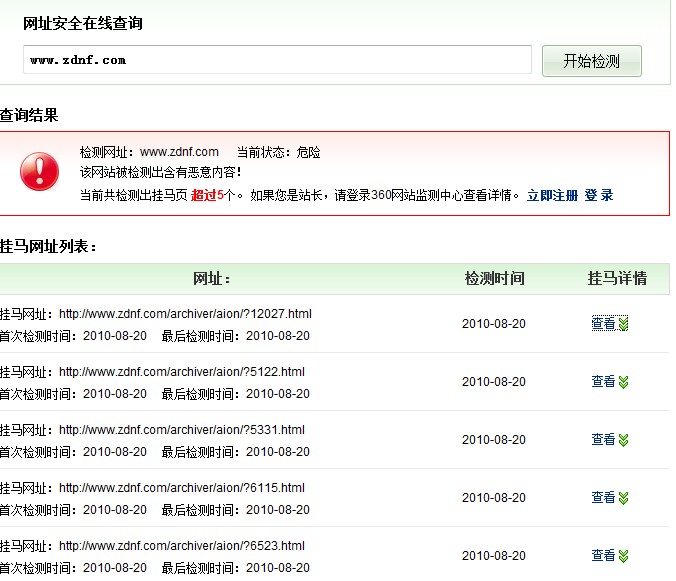Click 查看 link for ?12027.html
The width and height of the screenshot is (676, 581).
603,323
